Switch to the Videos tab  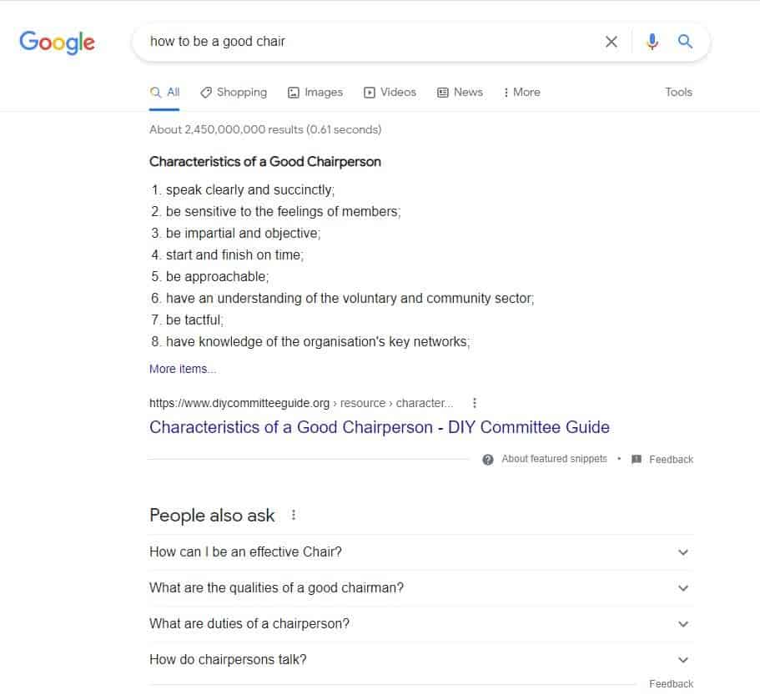point(390,92)
